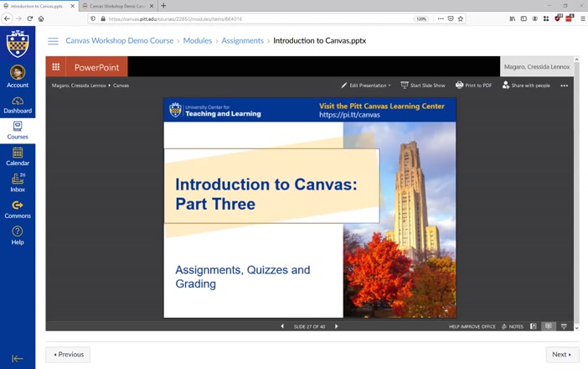
Task: Open the Modules breadcrumb link
Action: click(x=197, y=40)
